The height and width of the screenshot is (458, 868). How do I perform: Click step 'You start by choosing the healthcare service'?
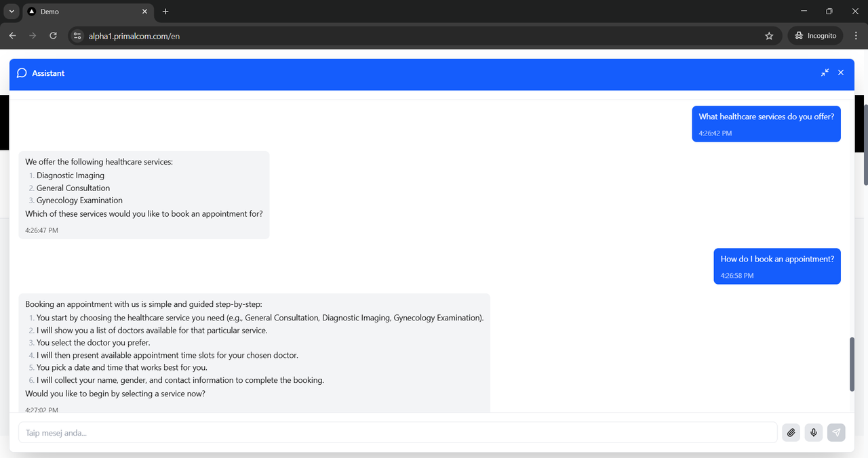pos(260,318)
